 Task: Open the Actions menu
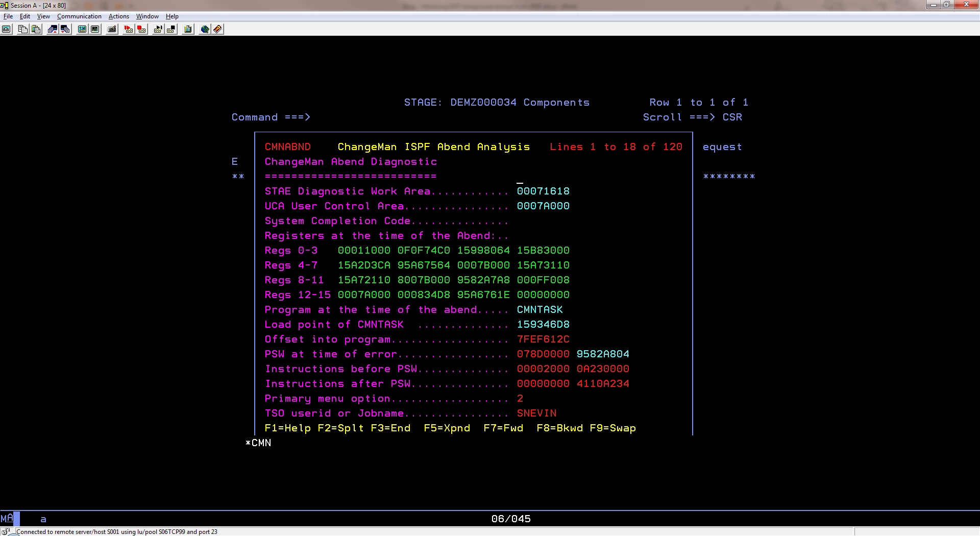(119, 16)
